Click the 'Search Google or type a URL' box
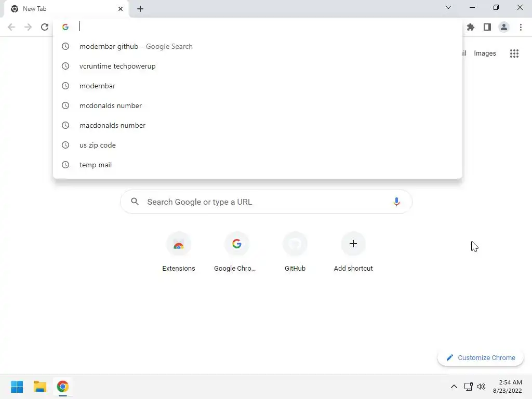The height and width of the screenshot is (399, 532). click(x=267, y=202)
